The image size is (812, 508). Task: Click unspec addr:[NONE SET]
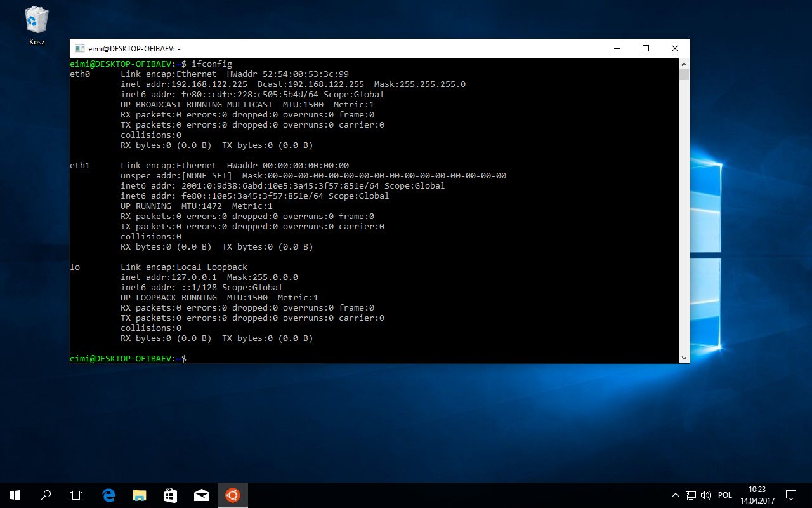tap(176, 175)
